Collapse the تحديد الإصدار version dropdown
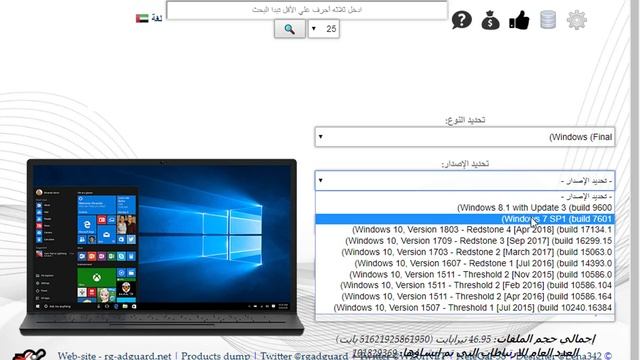Screen dimensions: 640x360 (x=465, y=180)
